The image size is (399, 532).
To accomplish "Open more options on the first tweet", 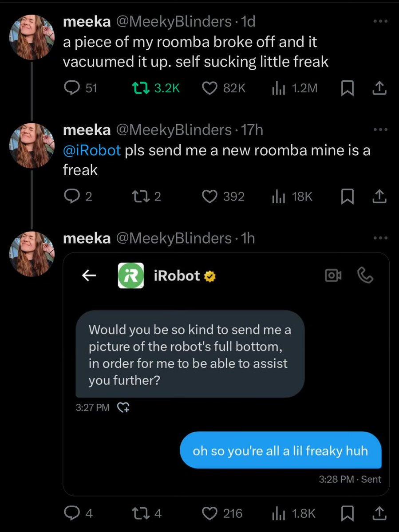I will point(379,21).
